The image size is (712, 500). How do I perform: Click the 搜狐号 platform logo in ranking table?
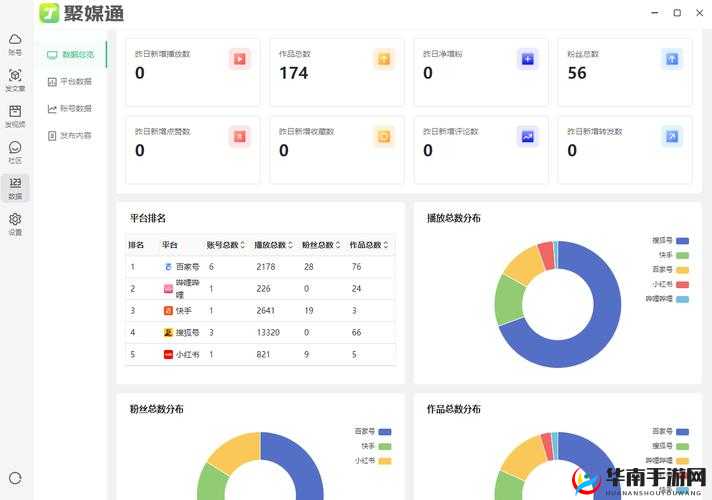tap(168, 332)
